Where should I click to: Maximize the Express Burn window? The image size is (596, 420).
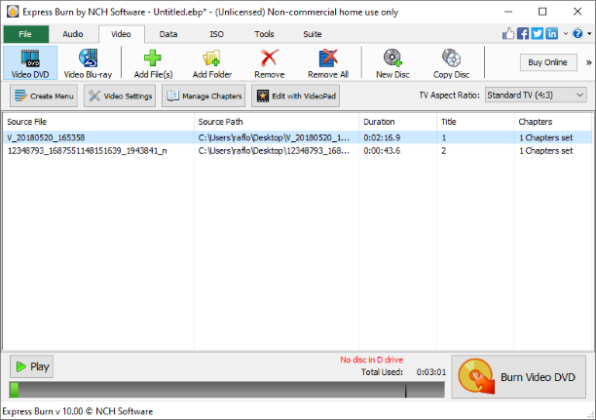542,12
